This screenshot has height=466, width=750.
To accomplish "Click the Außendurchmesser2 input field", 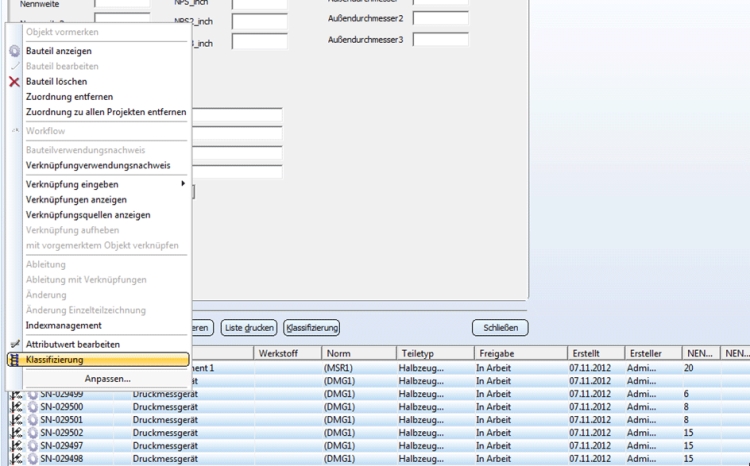I will [x=441, y=18].
